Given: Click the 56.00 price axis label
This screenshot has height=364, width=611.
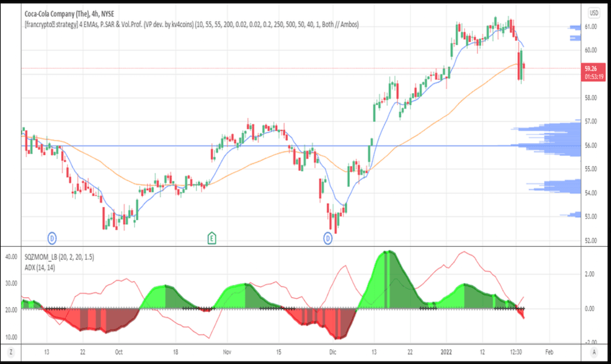Looking at the screenshot, I should click(x=591, y=145).
